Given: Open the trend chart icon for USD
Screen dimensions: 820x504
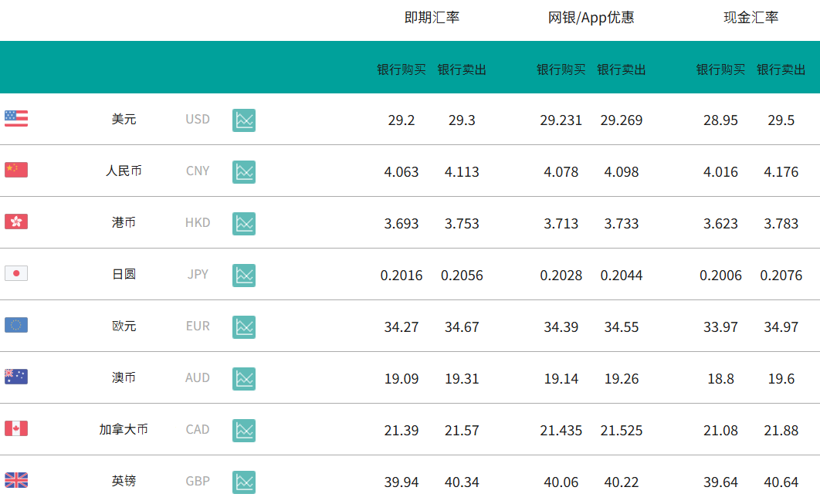Looking at the screenshot, I should coord(244,120).
